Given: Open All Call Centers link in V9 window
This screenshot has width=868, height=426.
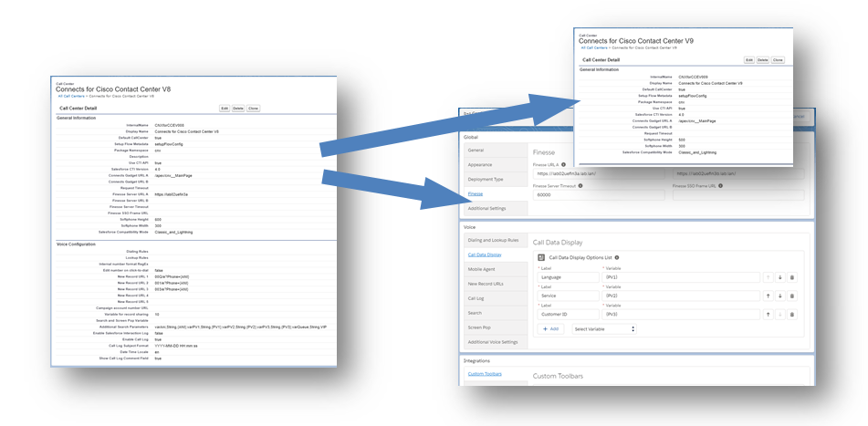Looking at the screenshot, I should click(x=593, y=48).
